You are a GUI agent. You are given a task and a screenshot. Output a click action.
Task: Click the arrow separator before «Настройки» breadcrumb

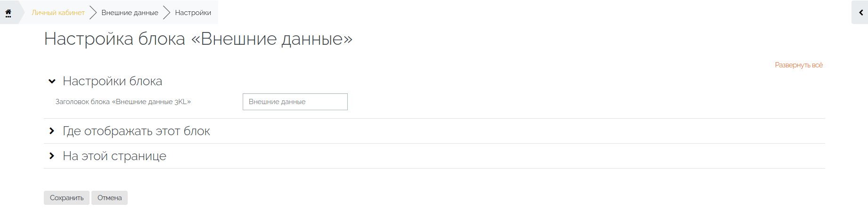click(x=166, y=13)
